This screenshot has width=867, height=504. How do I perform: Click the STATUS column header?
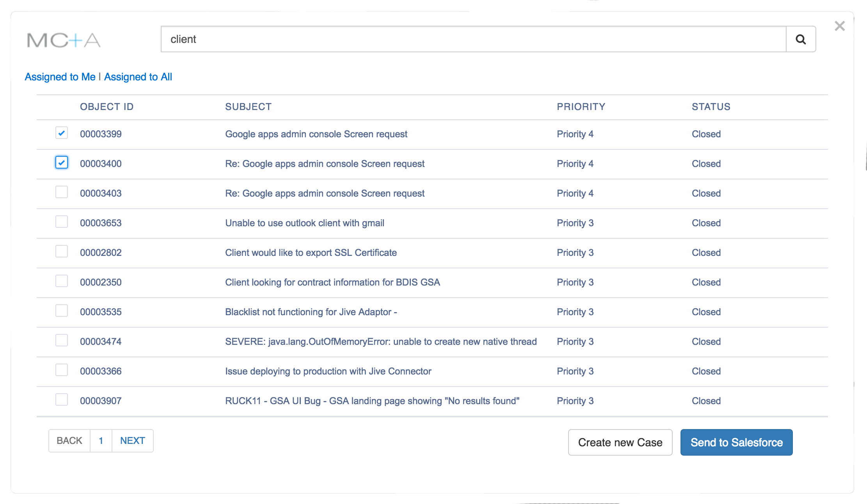click(x=711, y=107)
